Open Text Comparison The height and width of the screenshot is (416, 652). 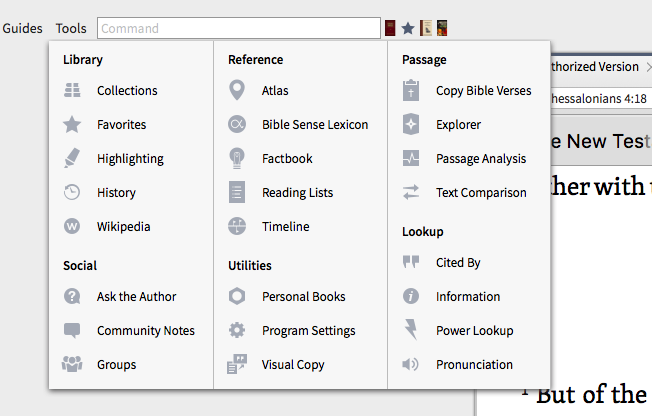coord(481,193)
